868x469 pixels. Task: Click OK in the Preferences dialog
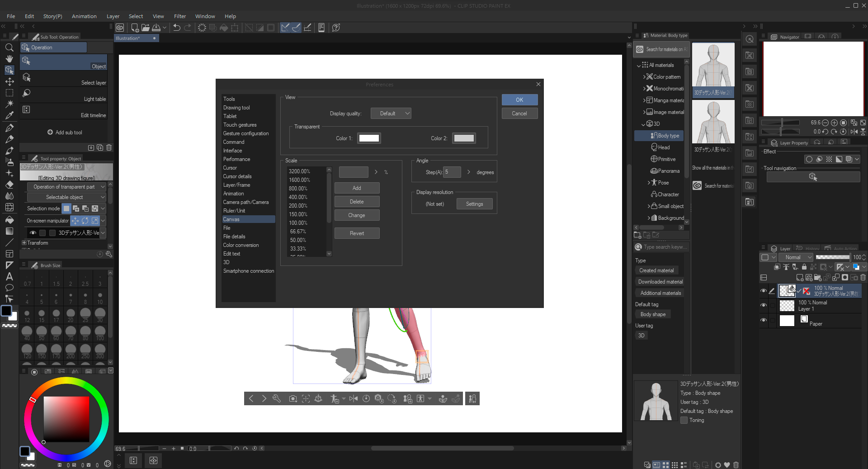(519, 100)
